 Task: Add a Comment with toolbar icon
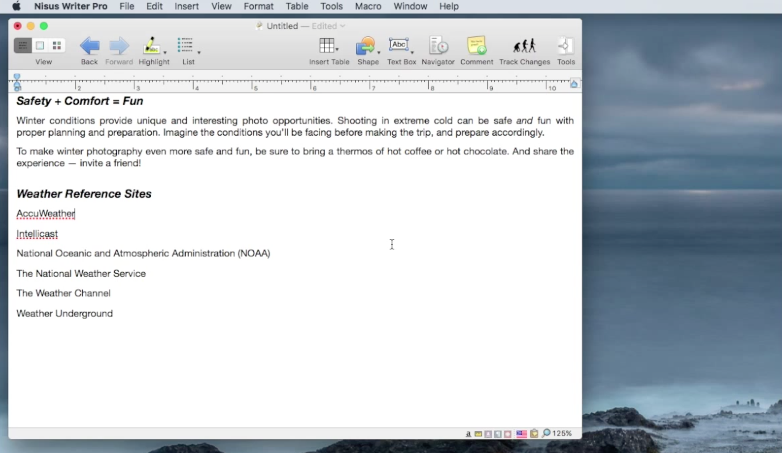(476, 46)
